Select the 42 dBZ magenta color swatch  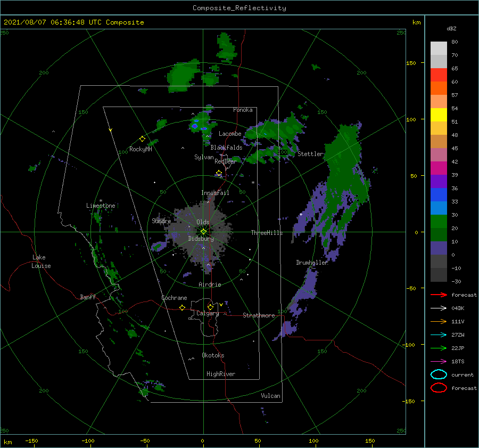[x=439, y=168]
